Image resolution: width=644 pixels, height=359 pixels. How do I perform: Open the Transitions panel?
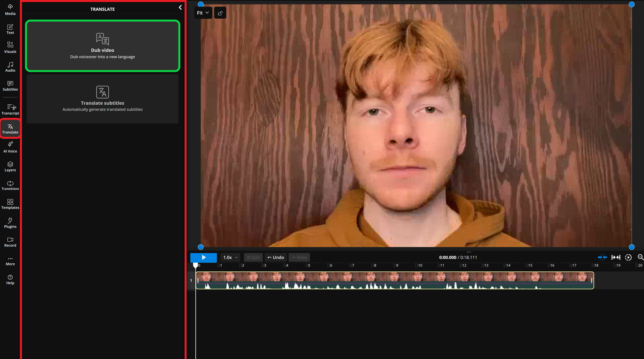coord(10,185)
